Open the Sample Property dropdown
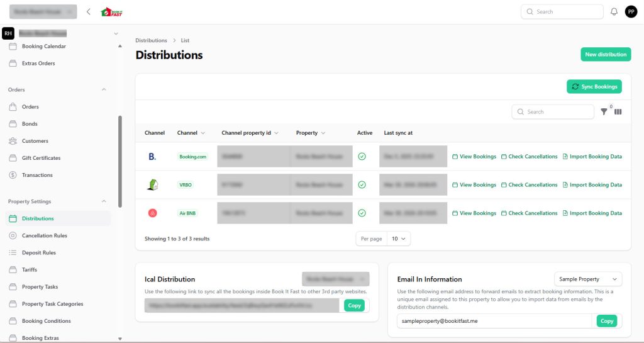The height and width of the screenshot is (343, 644). [587, 279]
